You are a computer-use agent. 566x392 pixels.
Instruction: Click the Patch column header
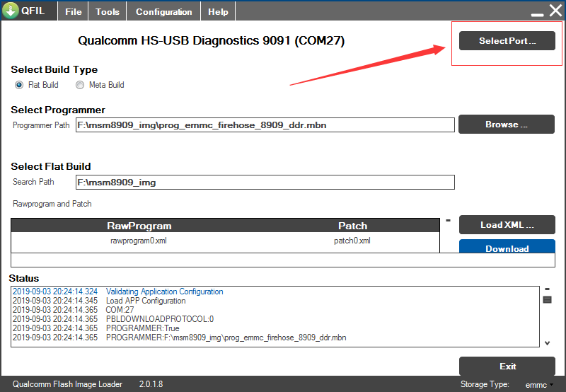click(x=352, y=226)
